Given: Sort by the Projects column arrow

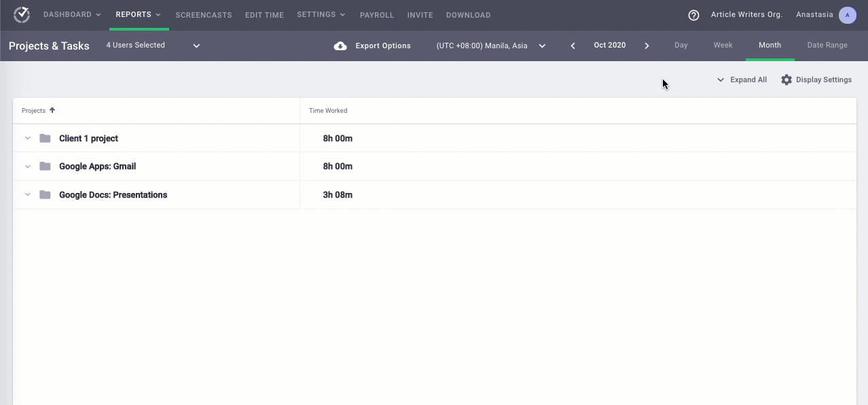Looking at the screenshot, I should point(52,110).
